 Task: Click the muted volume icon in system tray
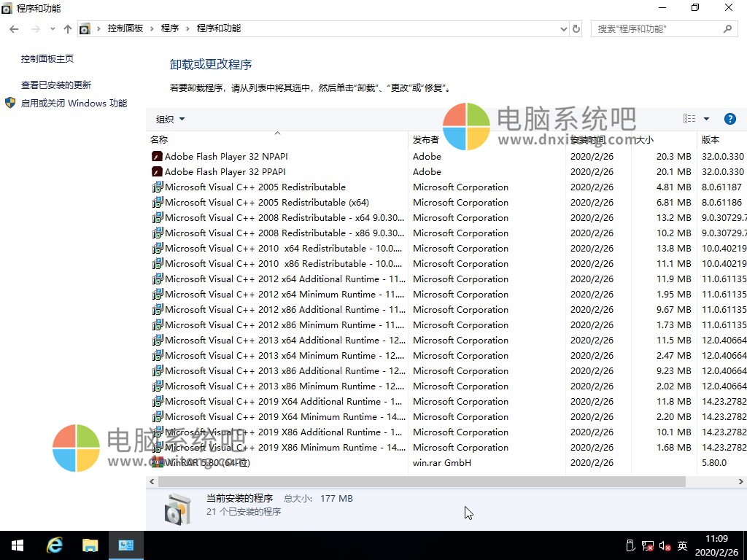pyautogui.click(x=663, y=545)
